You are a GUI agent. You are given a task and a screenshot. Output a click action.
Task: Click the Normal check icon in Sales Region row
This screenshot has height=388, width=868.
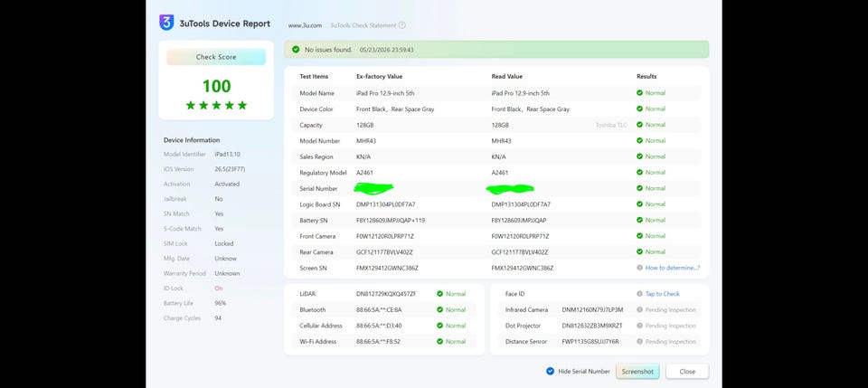[x=639, y=156]
